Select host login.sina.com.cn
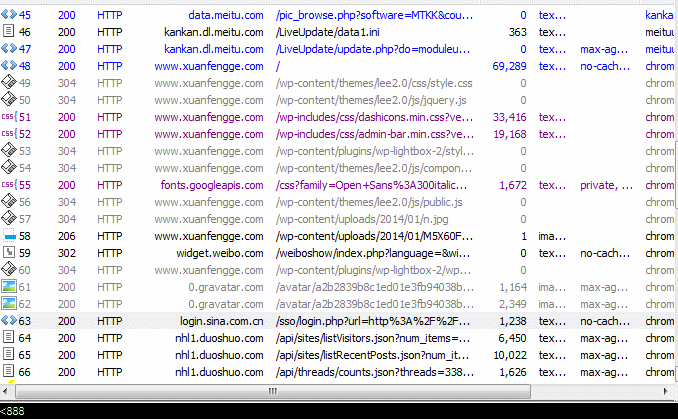Screen dimensions: 678x419 pyautogui.click(x=221, y=321)
